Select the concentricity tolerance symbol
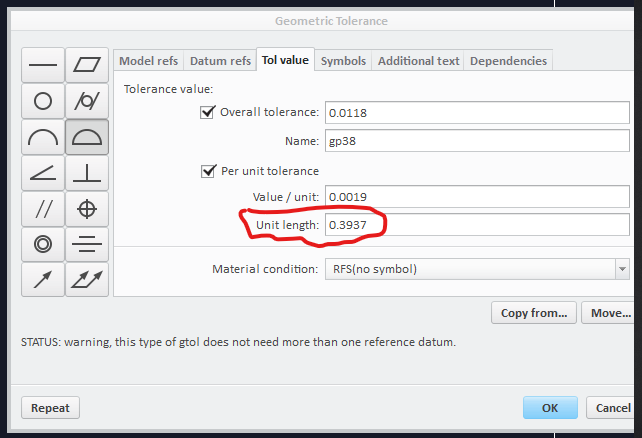 pyautogui.click(x=43, y=243)
